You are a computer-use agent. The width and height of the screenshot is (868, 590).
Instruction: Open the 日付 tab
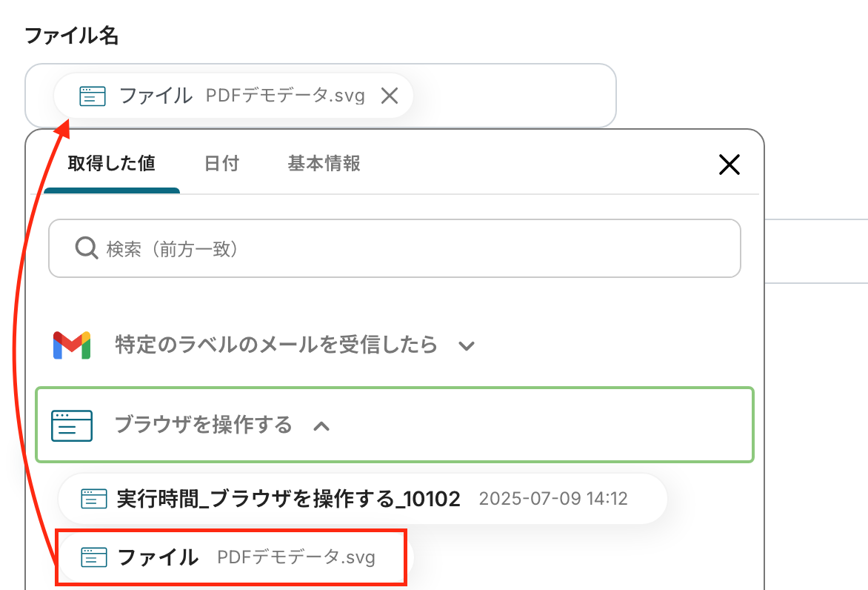221,164
